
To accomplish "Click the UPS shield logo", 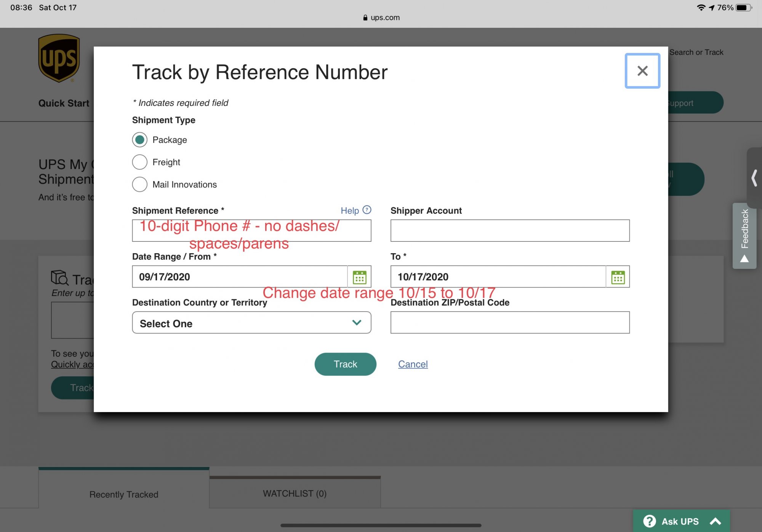I will [x=59, y=58].
